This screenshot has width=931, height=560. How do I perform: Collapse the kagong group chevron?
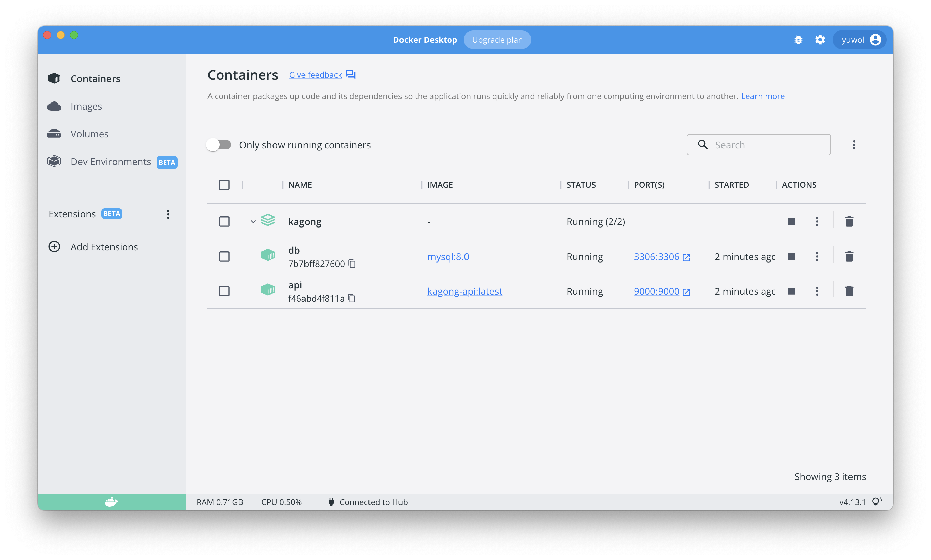(x=253, y=221)
